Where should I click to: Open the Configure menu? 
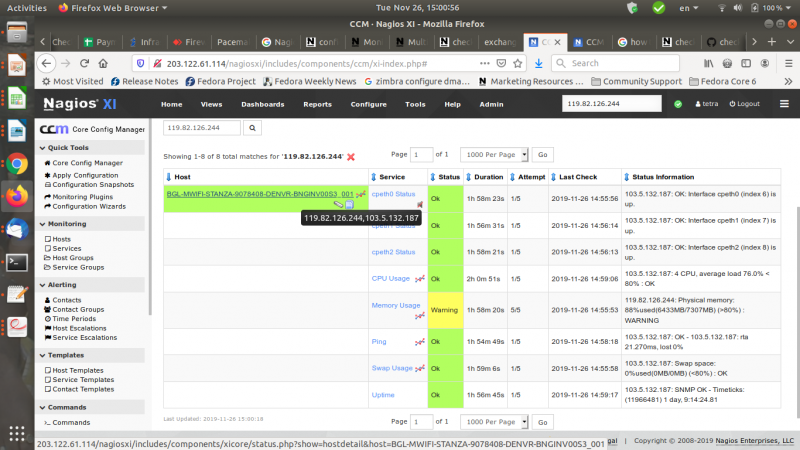[x=368, y=104]
